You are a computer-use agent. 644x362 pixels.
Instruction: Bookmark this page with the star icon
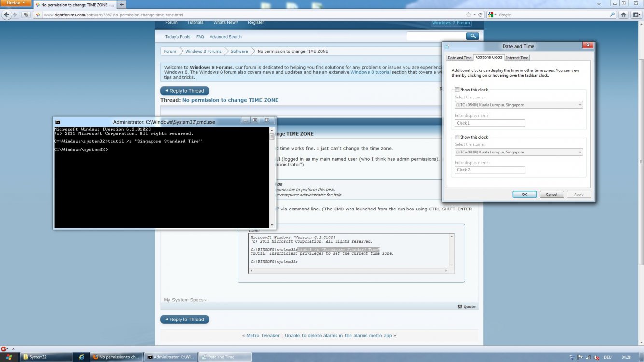468,15
